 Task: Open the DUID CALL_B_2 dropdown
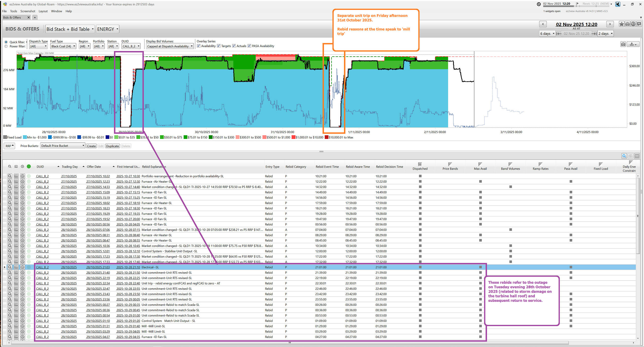coord(131,46)
